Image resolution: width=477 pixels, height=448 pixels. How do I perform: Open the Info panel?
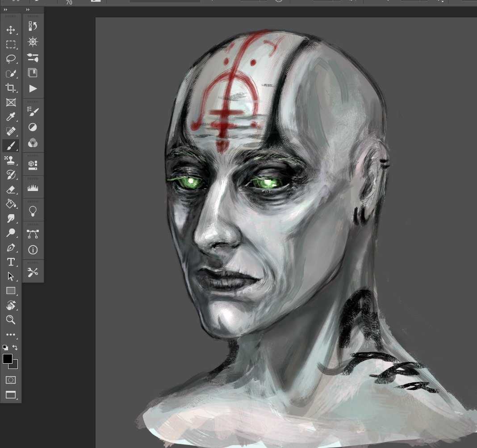pos(33,250)
